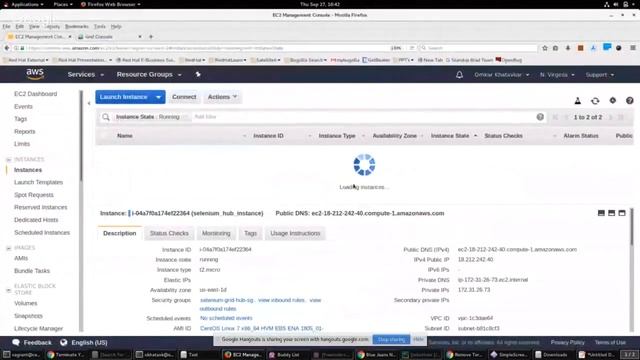Collapse the IMAGES sidebar section
The width and height of the screenshot is (640, 360).
click(x=9, y=248)
